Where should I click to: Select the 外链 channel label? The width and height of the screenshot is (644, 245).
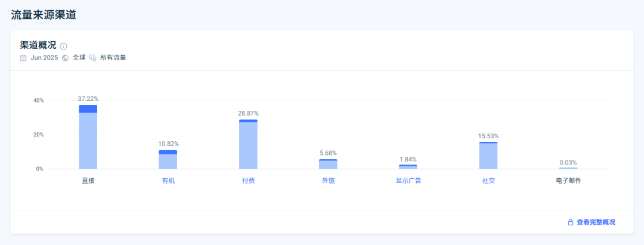328,181
